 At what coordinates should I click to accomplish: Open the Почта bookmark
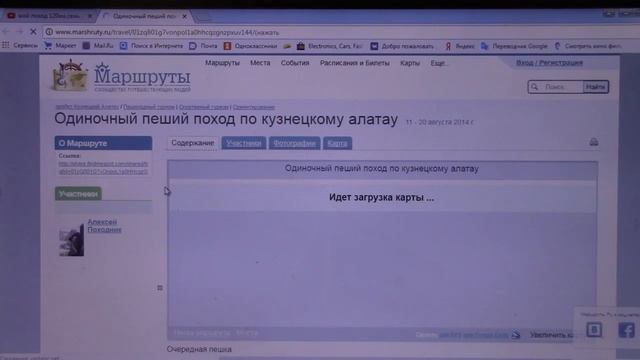point(203,46)
